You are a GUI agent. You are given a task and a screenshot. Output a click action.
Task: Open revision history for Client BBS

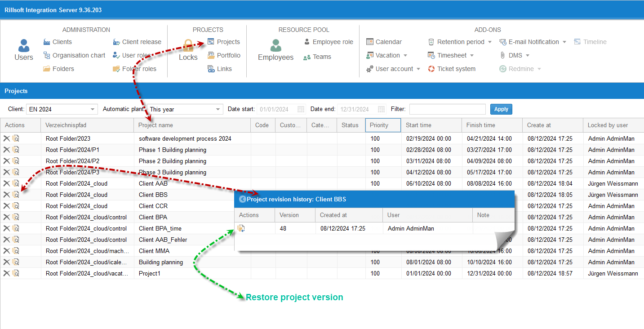pyautogui.click(x=16, y=195)
